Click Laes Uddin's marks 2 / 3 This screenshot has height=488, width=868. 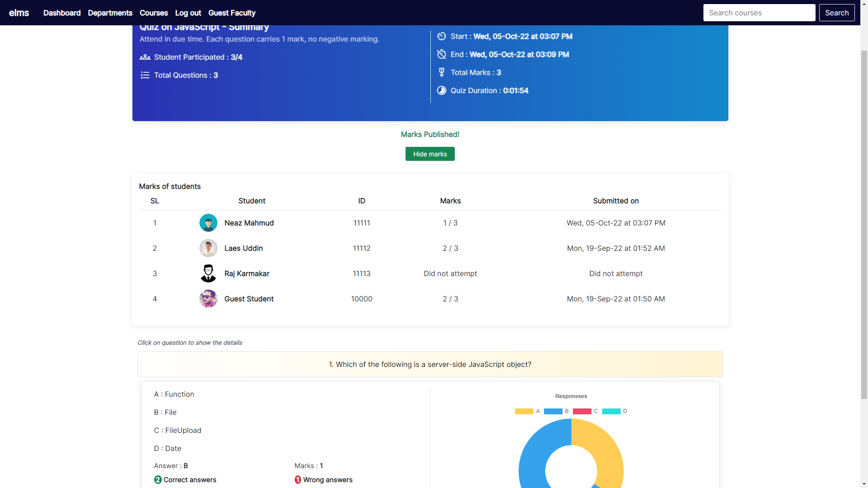451,248
